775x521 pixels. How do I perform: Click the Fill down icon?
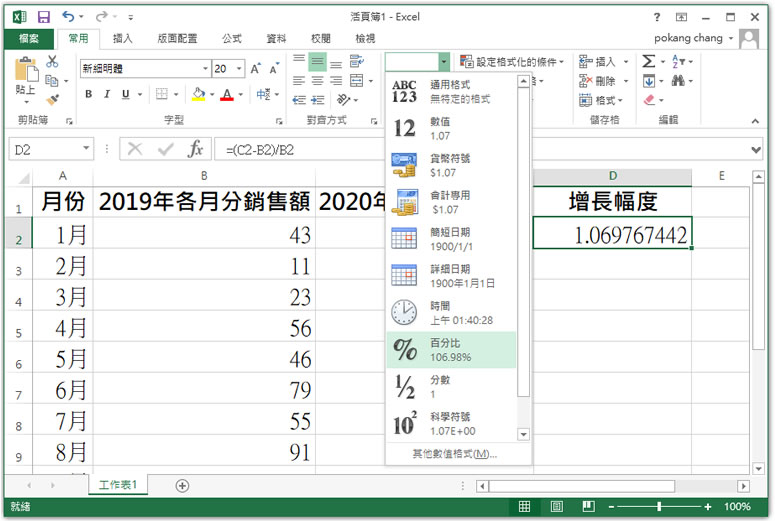pyautogui.click(x=648, y=81)
